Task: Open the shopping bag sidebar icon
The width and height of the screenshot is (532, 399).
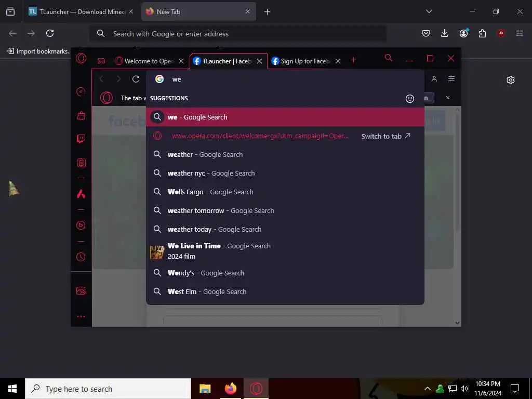Action: coord(81,116)
